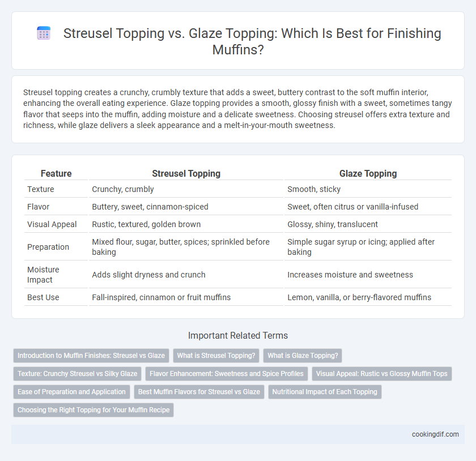Open 'Introduction to Muffin Finishes: Streusel vs Glaze' tag

tap(91, 356)
